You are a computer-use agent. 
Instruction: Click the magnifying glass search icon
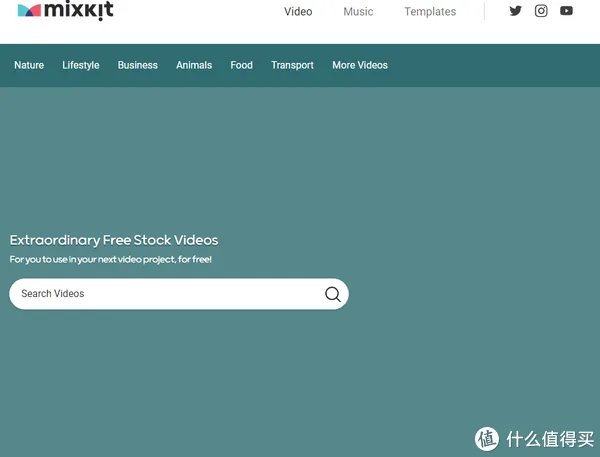(332, 294)
